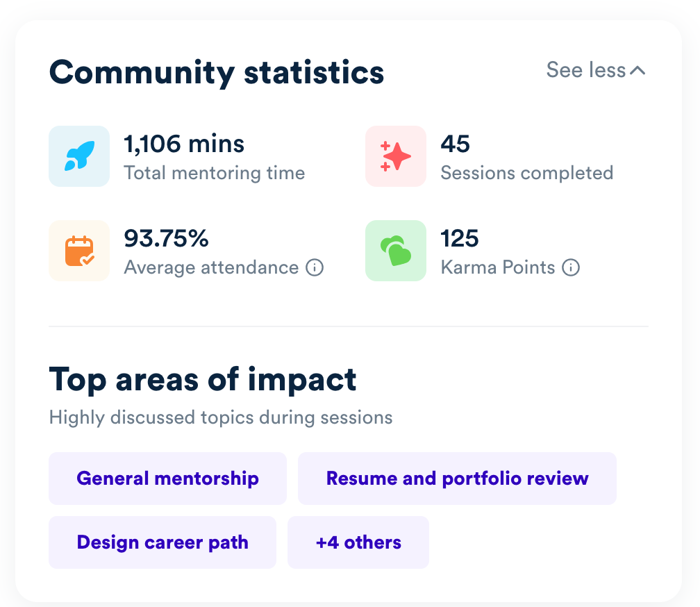Click the green hearts Karma Points icon

pyautogui.click(x=396, y=251)
